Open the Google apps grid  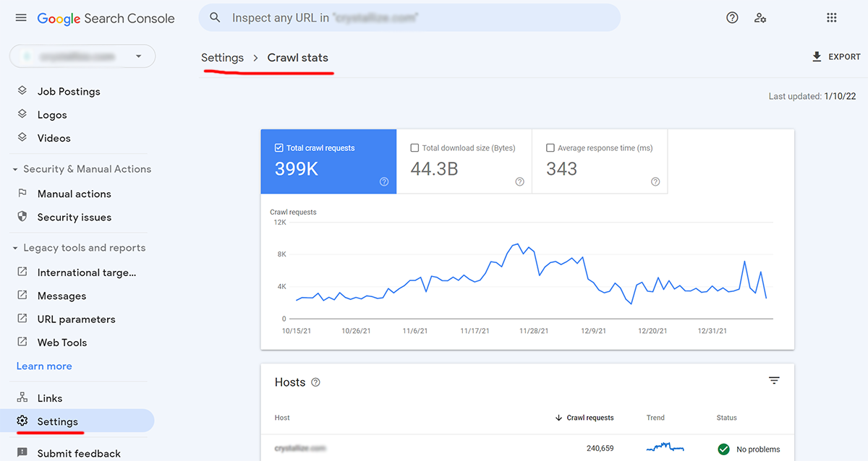(831, 18)
